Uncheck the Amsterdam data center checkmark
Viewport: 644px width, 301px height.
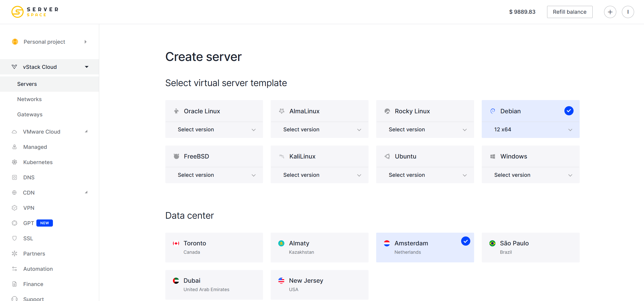(465, 241)
